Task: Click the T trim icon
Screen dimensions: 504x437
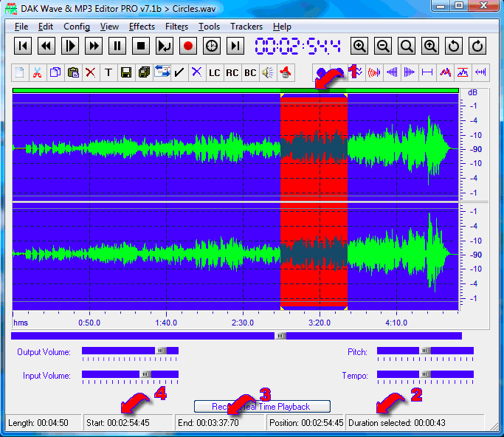Action: (x=108, y=72)
